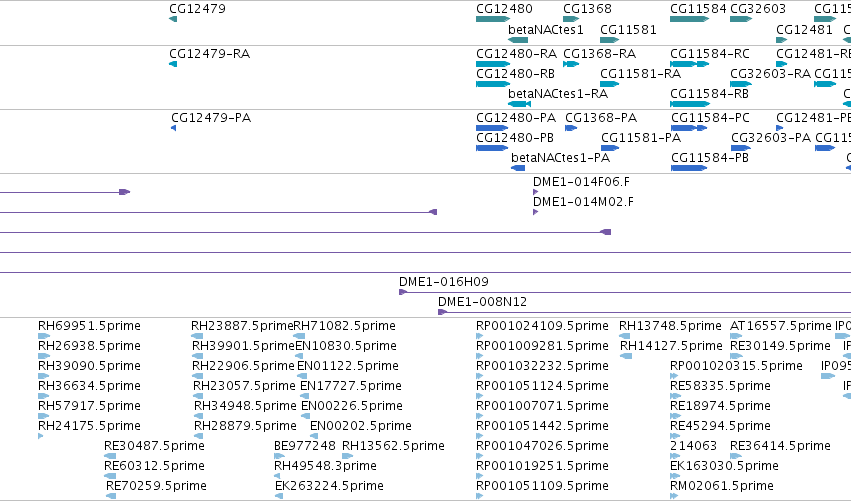Click EST RH24175.5prime
This screenshot has width=851, height=501.
(89, 426)
